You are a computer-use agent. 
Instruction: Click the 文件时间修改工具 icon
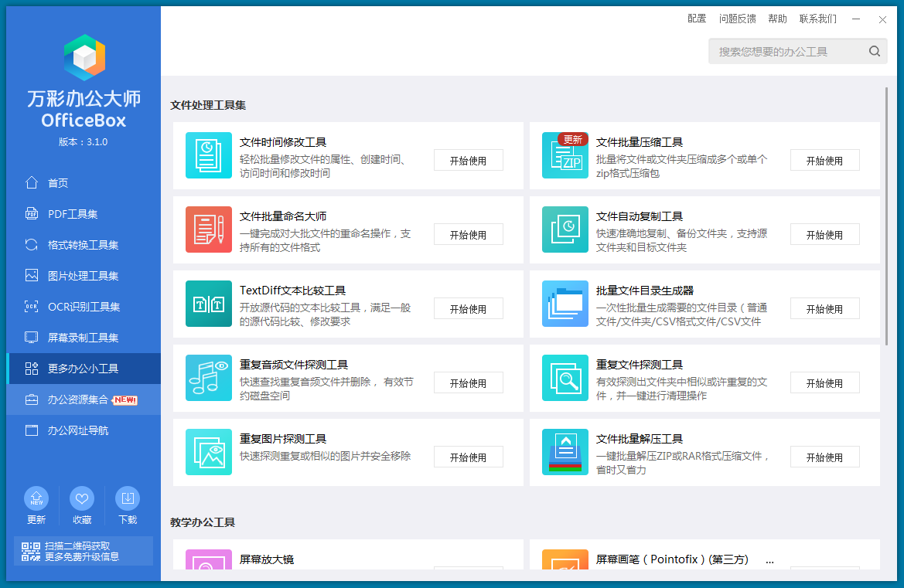(208, 155)
